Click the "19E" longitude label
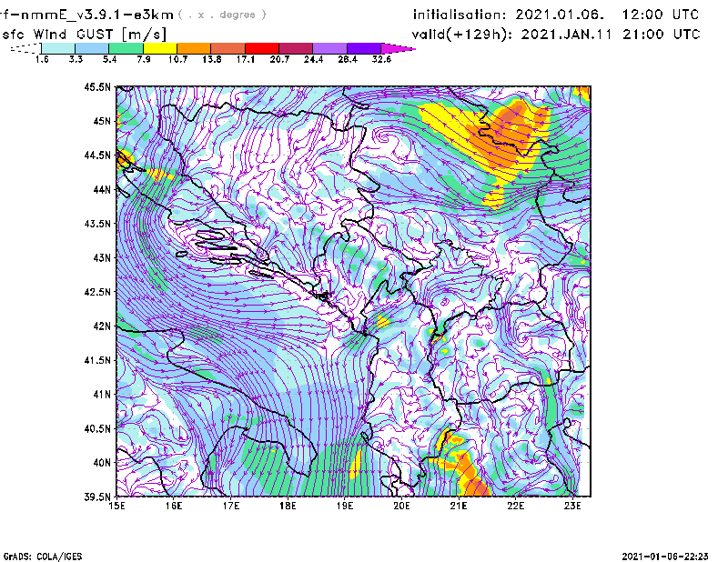The height and width of the screenshot is (562, 728). [345, 506]
